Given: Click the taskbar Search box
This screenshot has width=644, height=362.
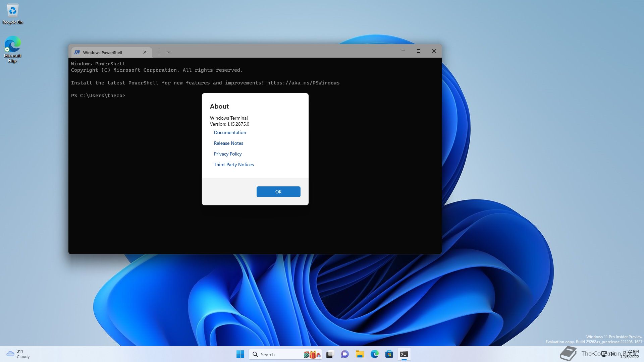Looking at the screenshot, I should coord(285,354).
